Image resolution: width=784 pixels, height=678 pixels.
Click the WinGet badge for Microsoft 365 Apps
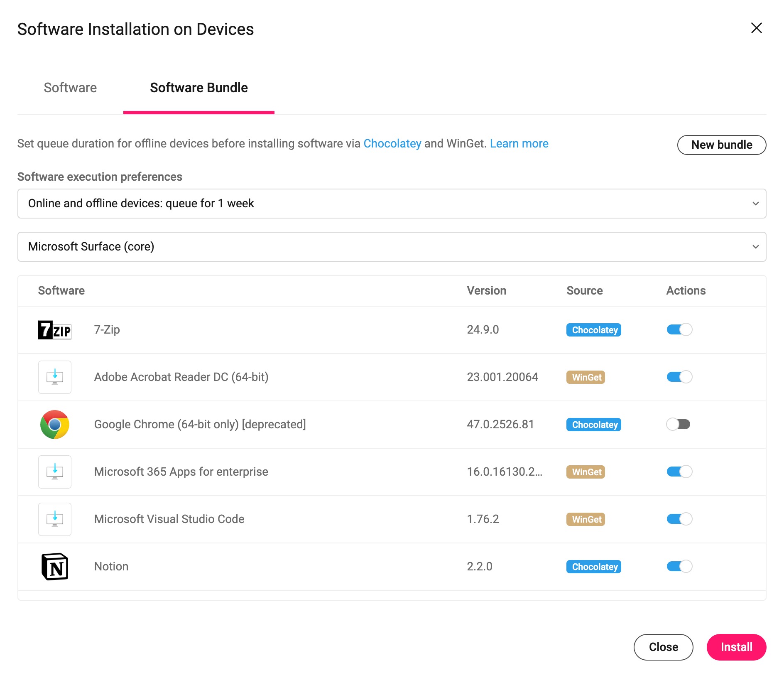586,472
